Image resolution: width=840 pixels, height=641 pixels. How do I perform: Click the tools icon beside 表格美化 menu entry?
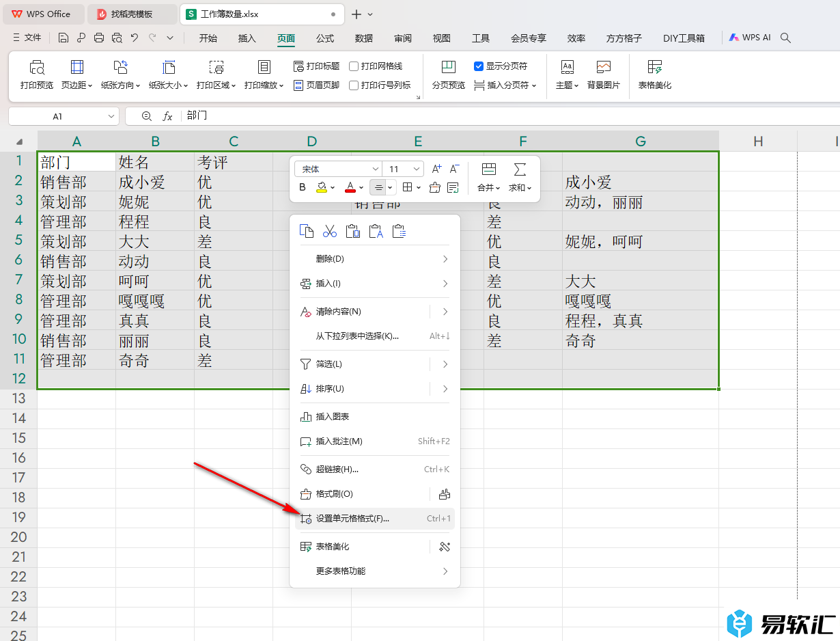[x=445, y=547]
